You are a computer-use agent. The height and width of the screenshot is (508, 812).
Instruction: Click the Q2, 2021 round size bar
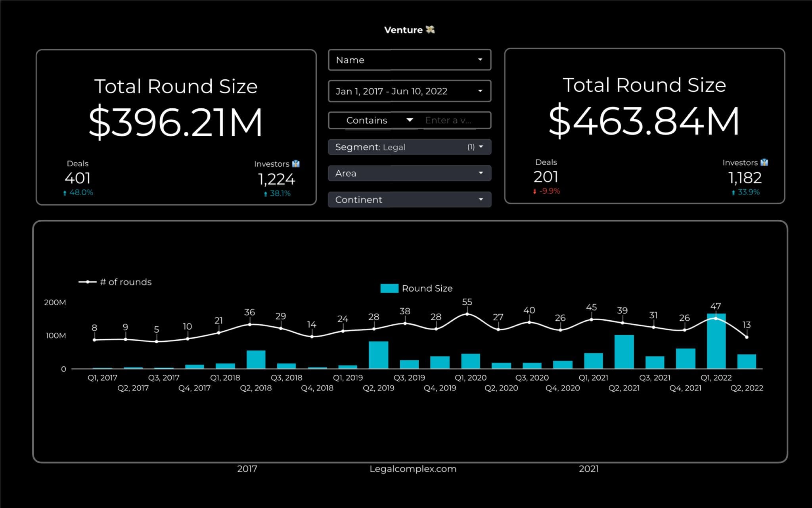pyautogui.click(x=624, y=352)
